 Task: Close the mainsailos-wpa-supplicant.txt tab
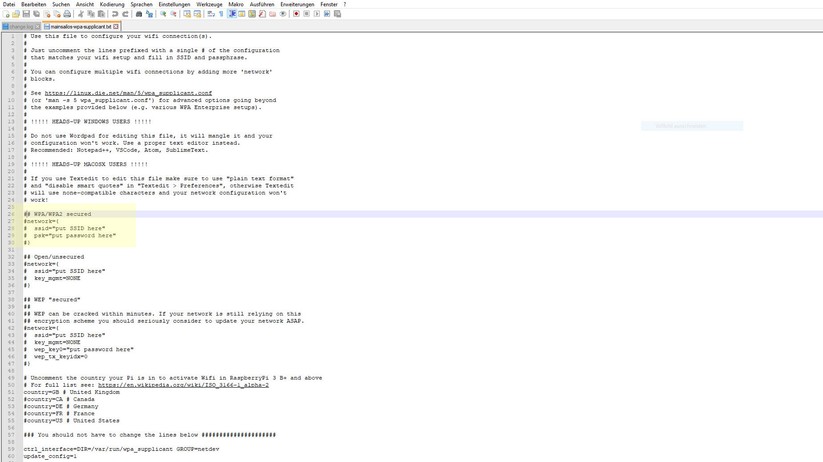click(116, 26)
